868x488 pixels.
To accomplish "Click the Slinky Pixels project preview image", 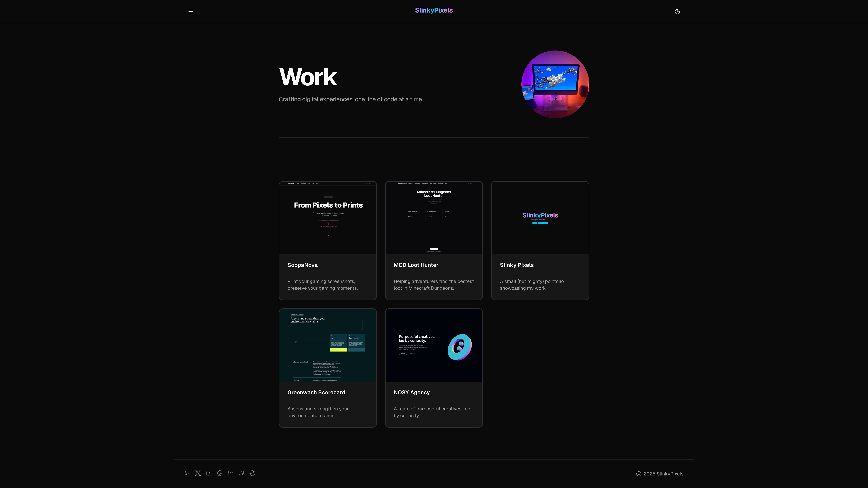I will [x=540, y=218].
